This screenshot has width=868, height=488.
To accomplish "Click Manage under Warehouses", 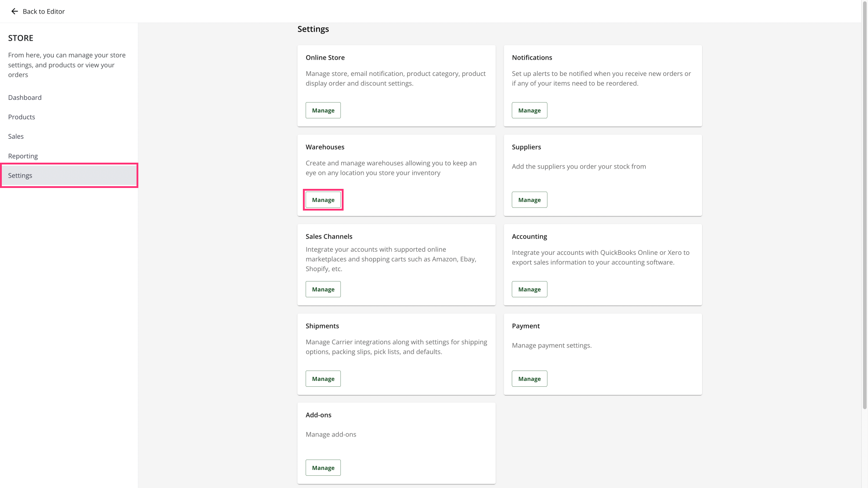I will (x=323, y=200).
